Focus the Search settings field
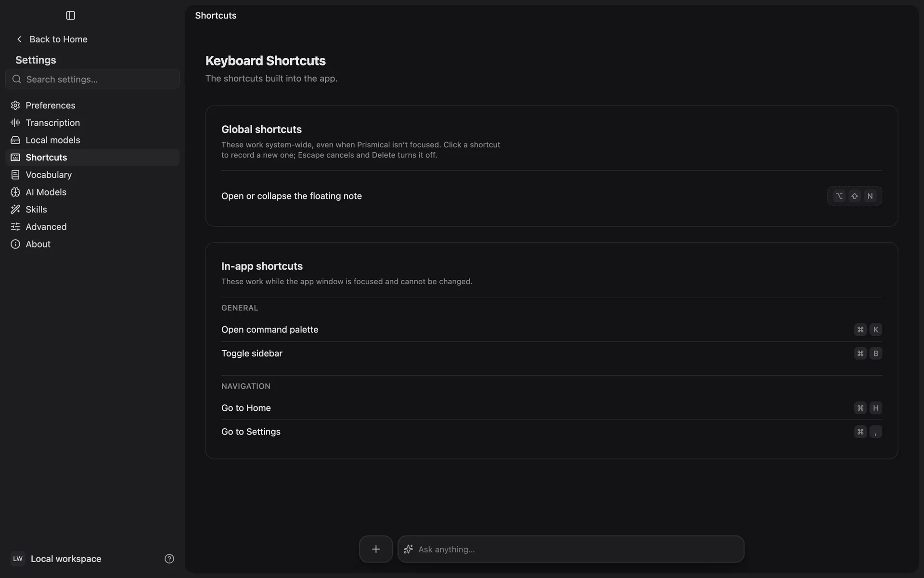Viewport: 924px width, 578px height. point(92,79)
